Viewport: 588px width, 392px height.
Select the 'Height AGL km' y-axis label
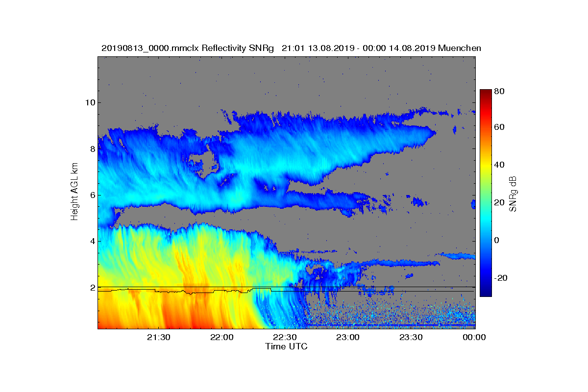(x=74, y=192)
